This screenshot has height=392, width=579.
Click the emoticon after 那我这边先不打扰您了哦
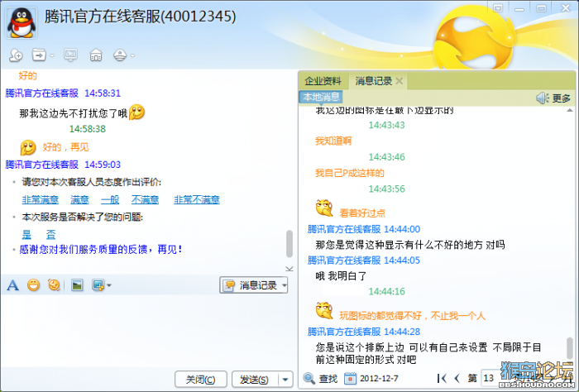point(136,112)
